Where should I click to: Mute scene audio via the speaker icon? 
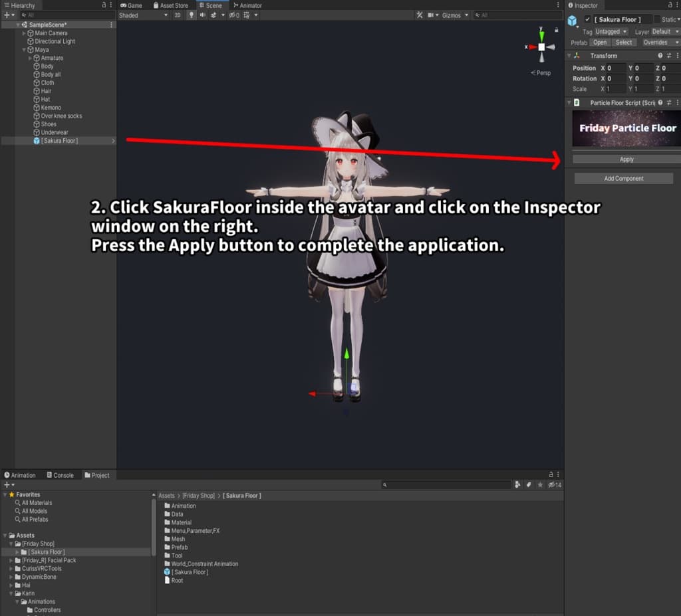pos(203,15)
